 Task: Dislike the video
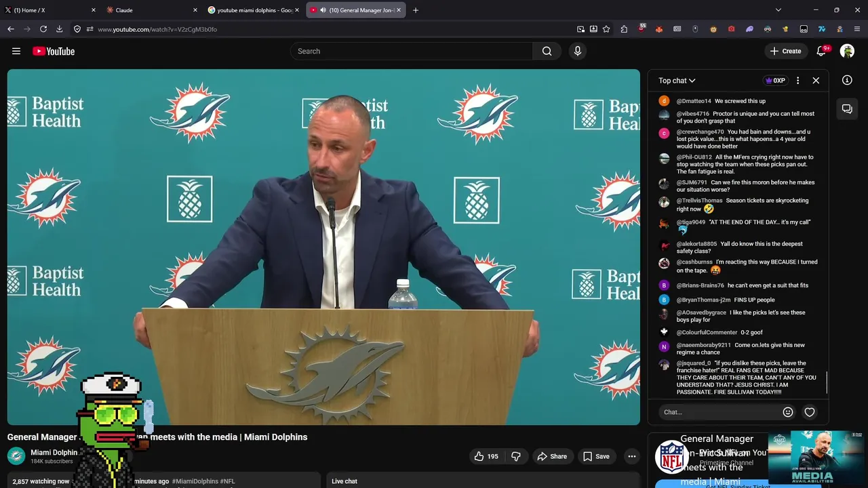click(516, 456)
